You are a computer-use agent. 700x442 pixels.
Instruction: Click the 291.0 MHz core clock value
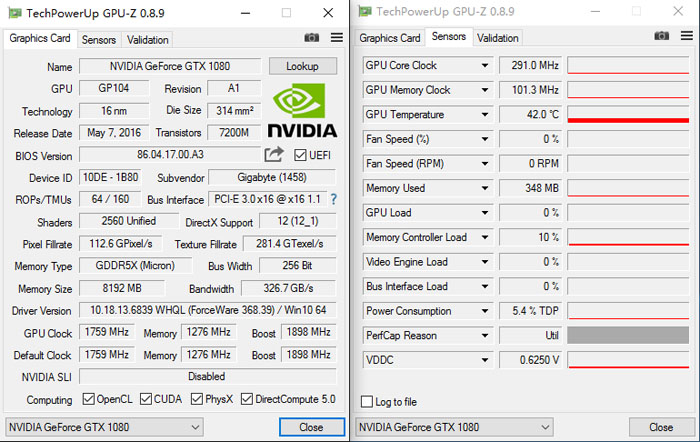coord(531,65)
